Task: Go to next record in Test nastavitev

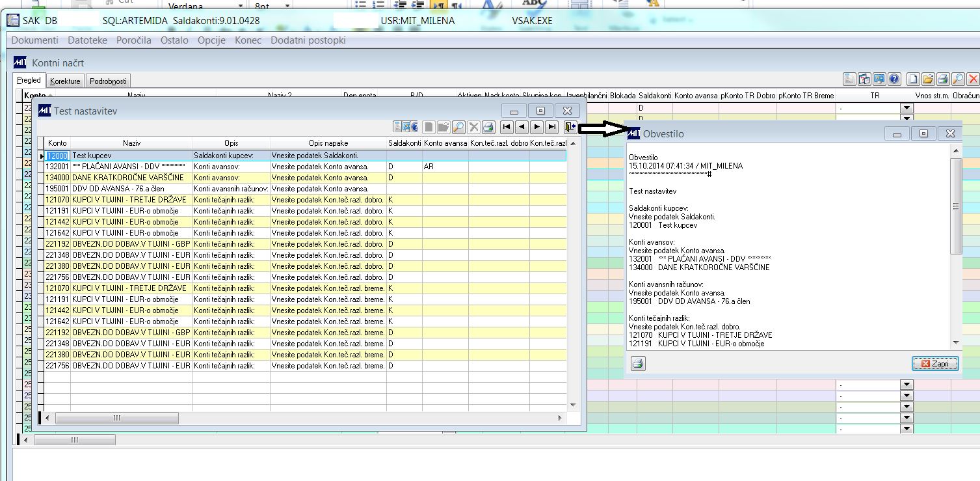Action: point(537,127)
